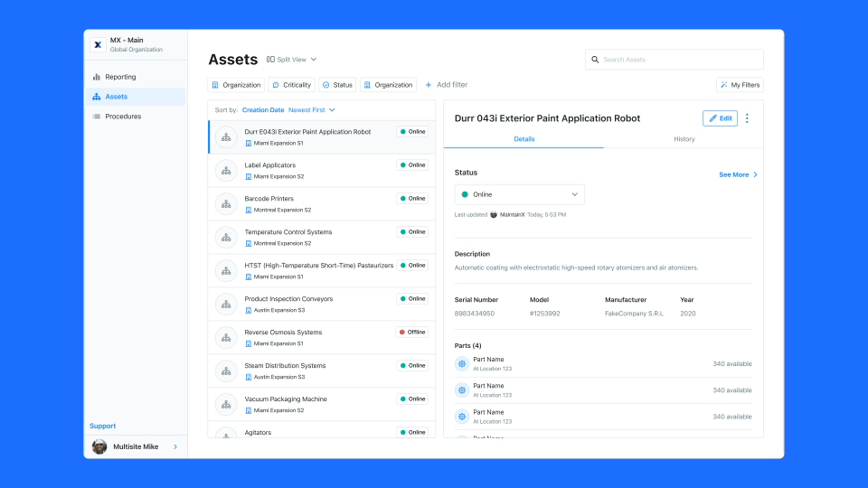
Task: Click the Assets hierarchy icon in sidebar
Action: pyautogui.click(x=97, y=97)
